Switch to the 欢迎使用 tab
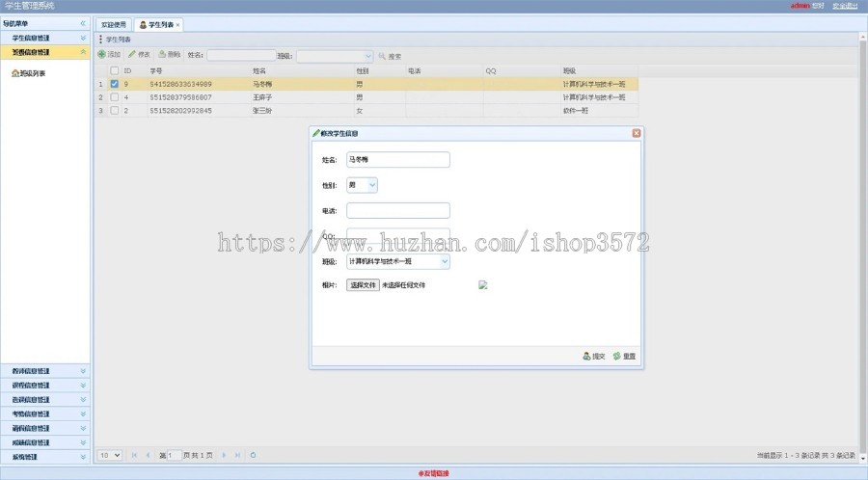This screenshot has width=868, height=480. click(x=114, y=25)
